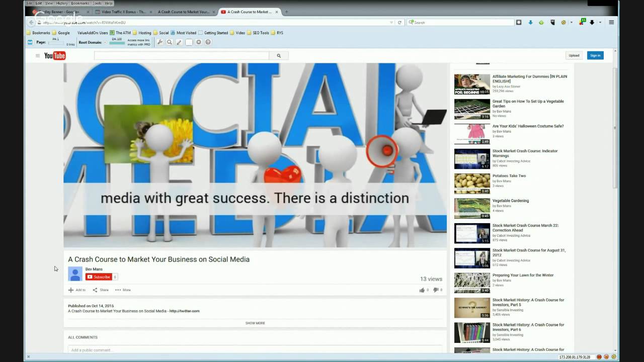Open Affiliate Marketing For Dummies video title
Screen dimensions: 644x362
point(529,79)
